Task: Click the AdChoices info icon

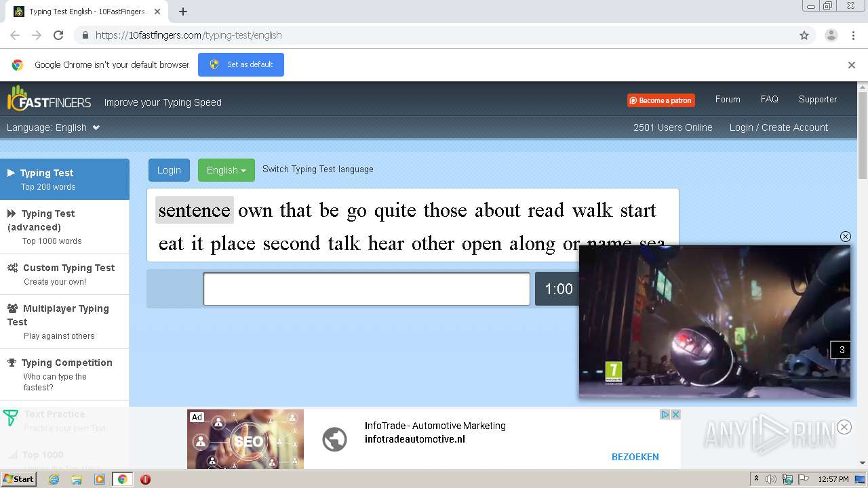Action: click(x=666, y=415)
